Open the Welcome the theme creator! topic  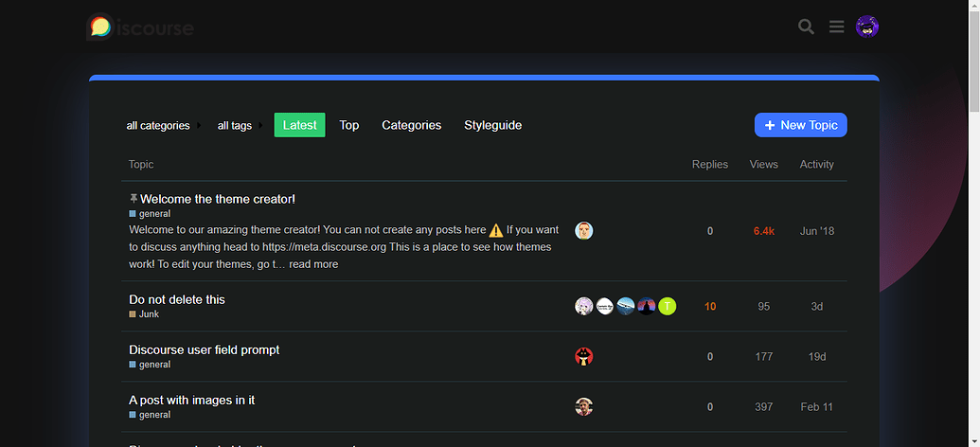click(218, 199)
